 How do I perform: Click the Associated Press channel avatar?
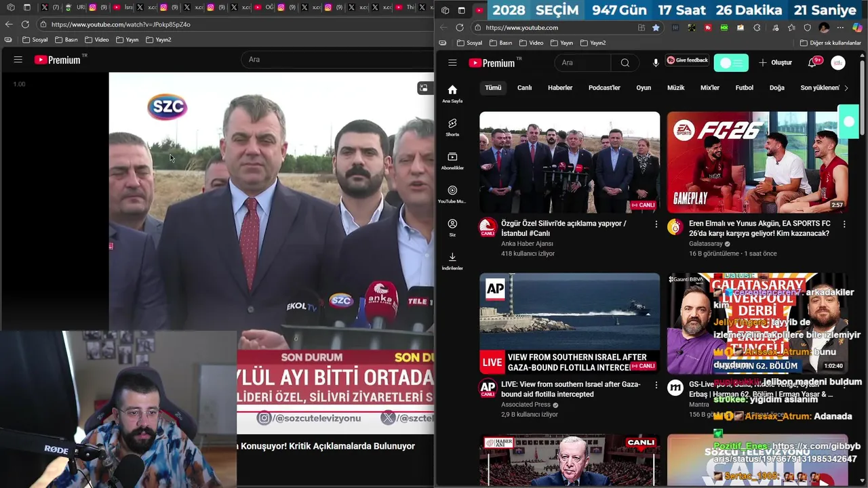[x=488, y=388]
